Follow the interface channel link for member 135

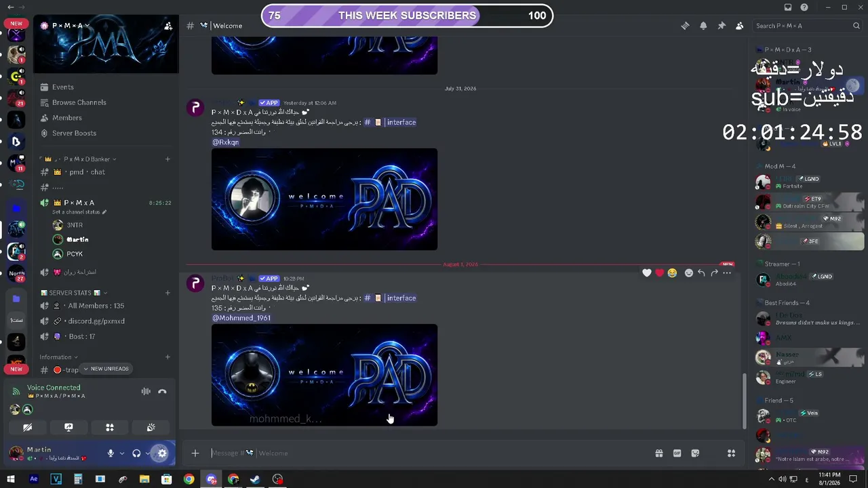tap(390, 298)
